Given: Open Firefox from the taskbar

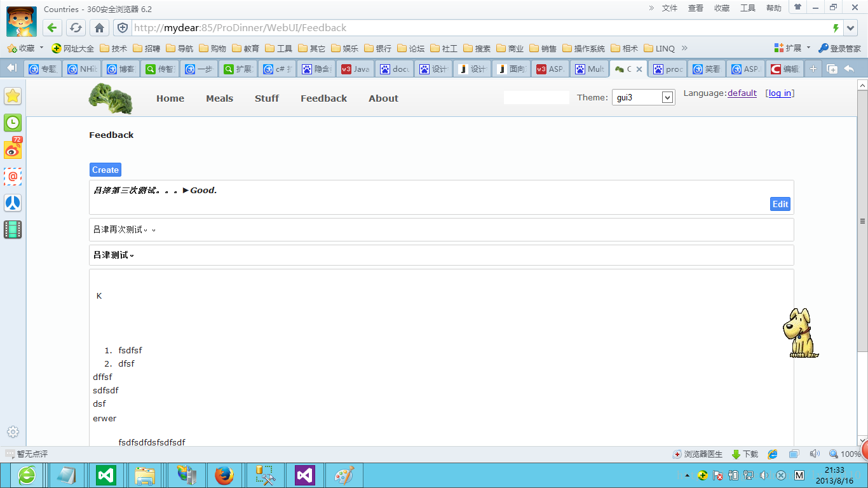Looking at the screenshot, I should click(x=224, y=475).
